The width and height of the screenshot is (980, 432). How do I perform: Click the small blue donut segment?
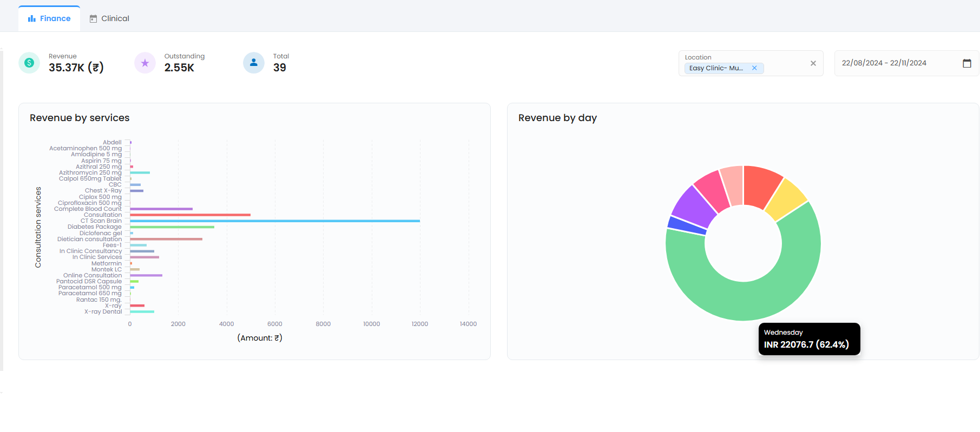[x=687, y=225]
